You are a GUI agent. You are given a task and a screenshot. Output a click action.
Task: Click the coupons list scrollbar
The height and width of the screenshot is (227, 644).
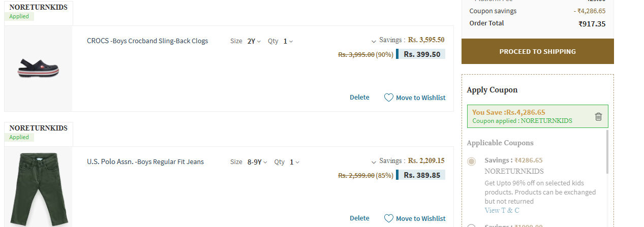607,152
